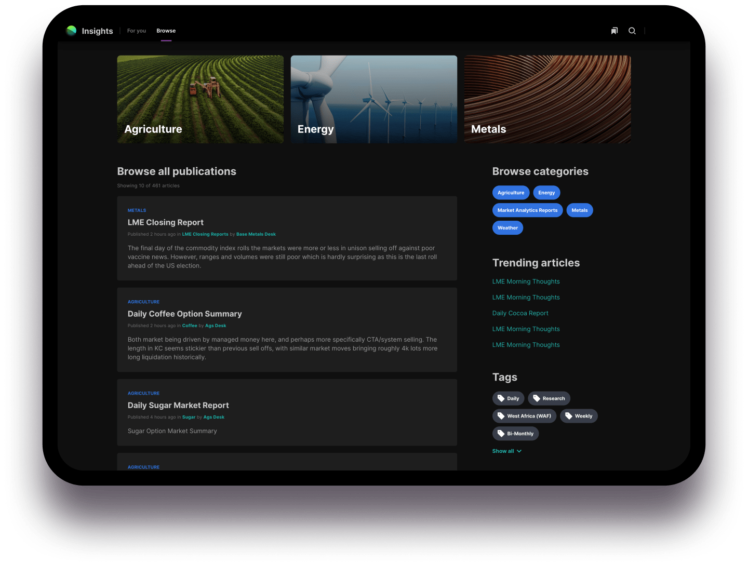Click the Insights logo icon
Image resolution: width=748 pixels, height=565 pixels.
(72, 31)
